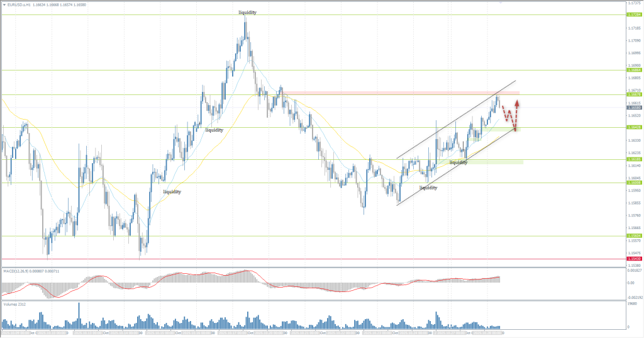Select the liquidity text label at chart peak

pyautogui.click(x=247, y=12)
